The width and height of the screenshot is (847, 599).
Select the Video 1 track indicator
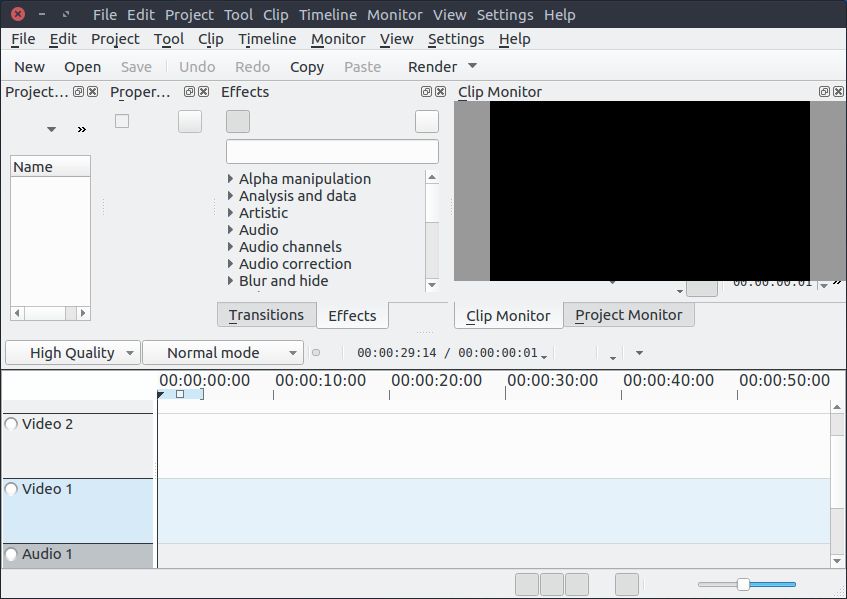(11, 489)
